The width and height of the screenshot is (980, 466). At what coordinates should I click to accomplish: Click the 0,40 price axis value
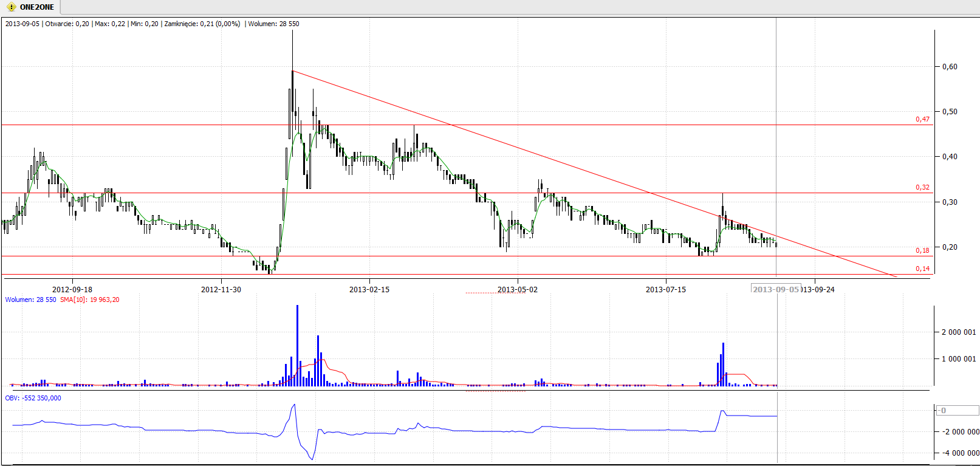tap(950, 157)
